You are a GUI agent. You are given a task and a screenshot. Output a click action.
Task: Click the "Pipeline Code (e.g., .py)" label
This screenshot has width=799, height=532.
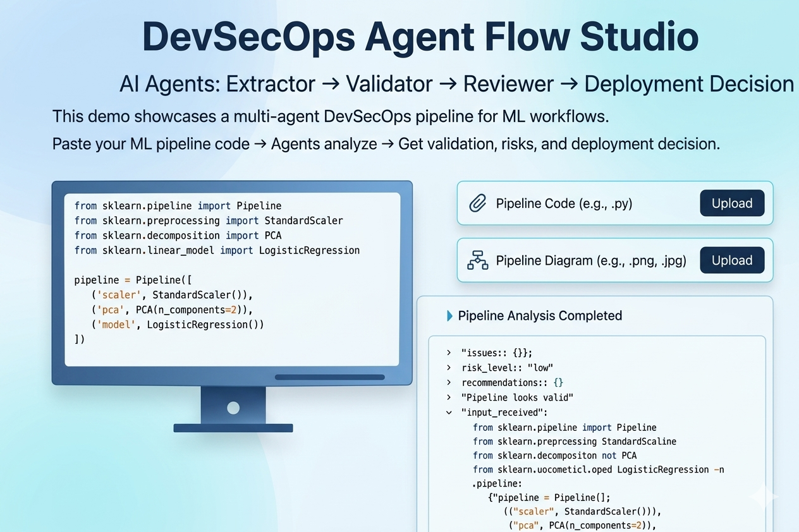point(564,203)
